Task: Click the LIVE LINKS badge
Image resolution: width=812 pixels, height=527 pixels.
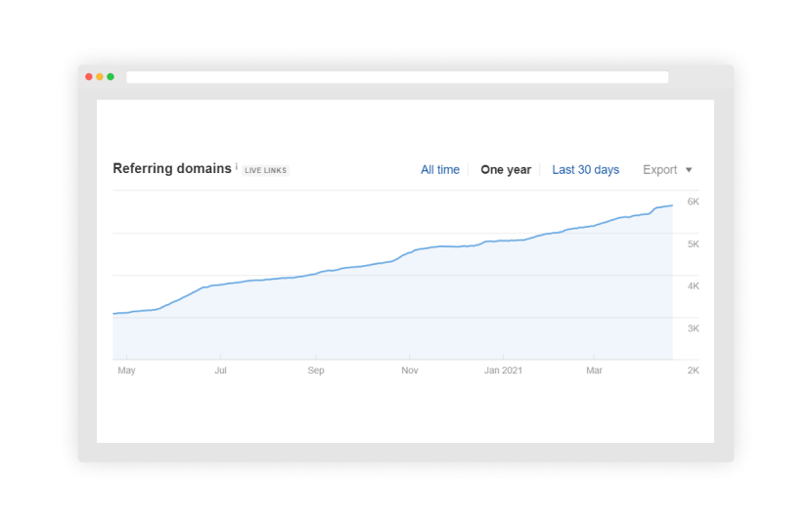Action: point(266,171)
